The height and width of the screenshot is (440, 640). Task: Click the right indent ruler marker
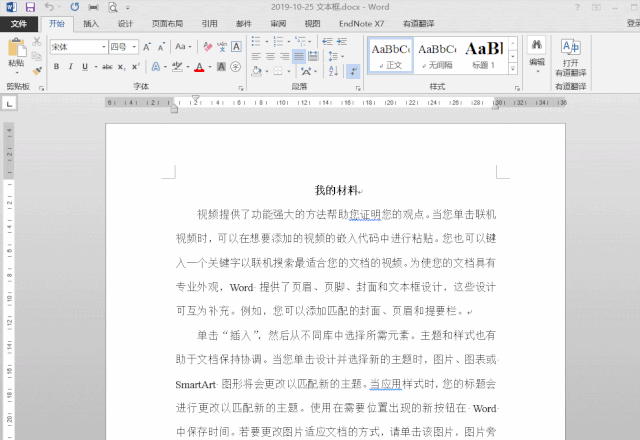(495, 106)
